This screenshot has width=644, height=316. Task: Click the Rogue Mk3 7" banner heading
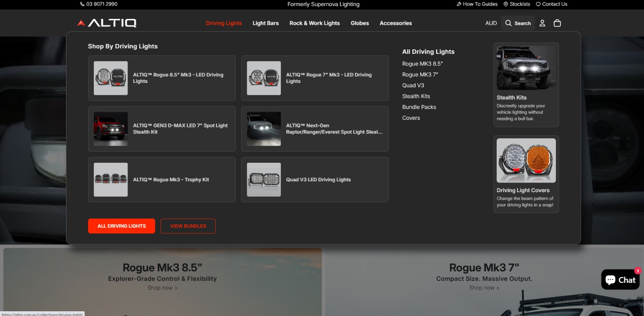tap(484, 267)
